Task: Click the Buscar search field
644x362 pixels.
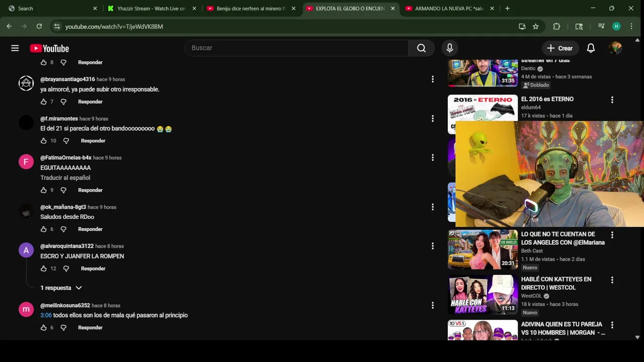Action: (296, 48)
